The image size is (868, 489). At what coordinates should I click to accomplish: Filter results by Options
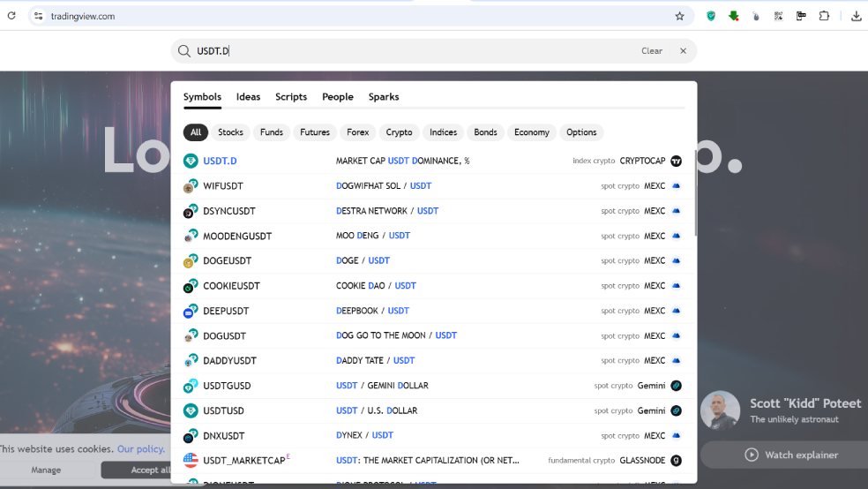581,132
